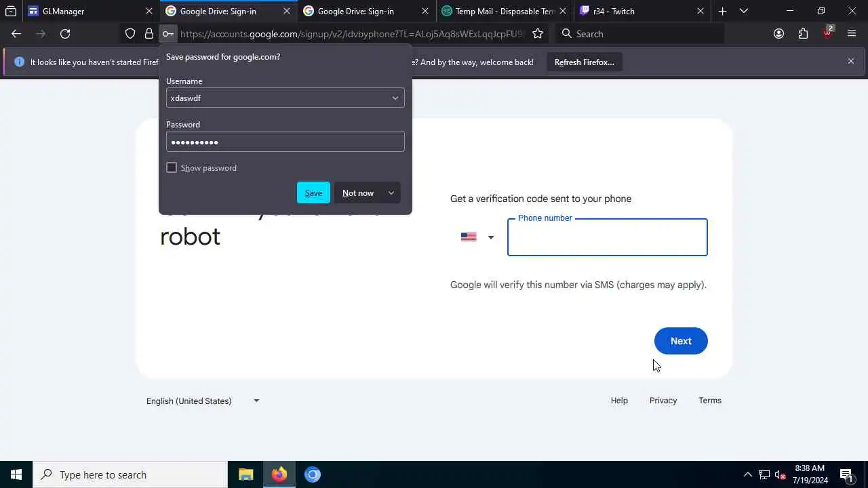The image size is (868, 488).
Task: Open network status tray icon
Action: (x=764, y=474)
